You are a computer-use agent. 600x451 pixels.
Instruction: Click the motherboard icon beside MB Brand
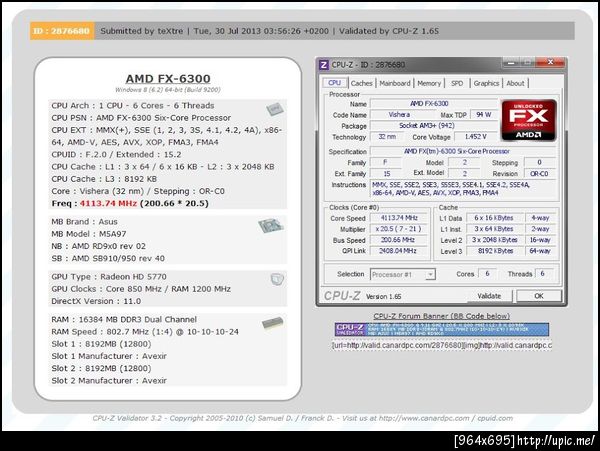(x=271, y=225)
